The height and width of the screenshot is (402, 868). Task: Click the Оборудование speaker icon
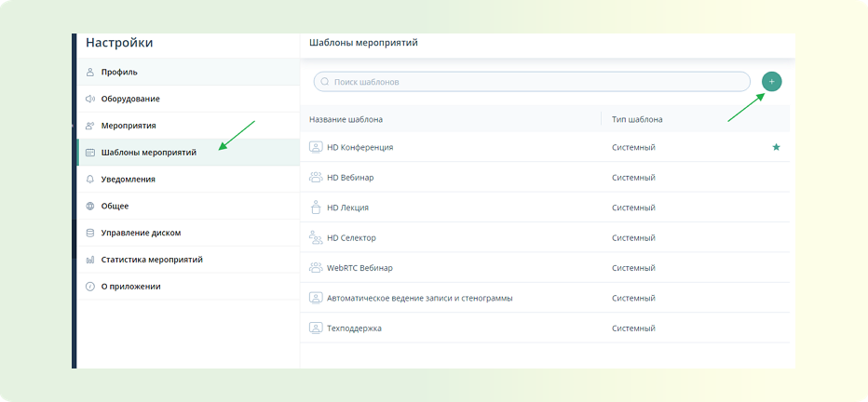(90, 99)
